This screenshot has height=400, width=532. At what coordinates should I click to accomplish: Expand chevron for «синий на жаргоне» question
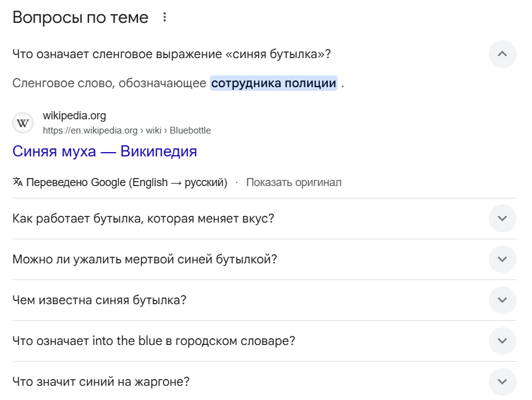click(x=502, y=381)
